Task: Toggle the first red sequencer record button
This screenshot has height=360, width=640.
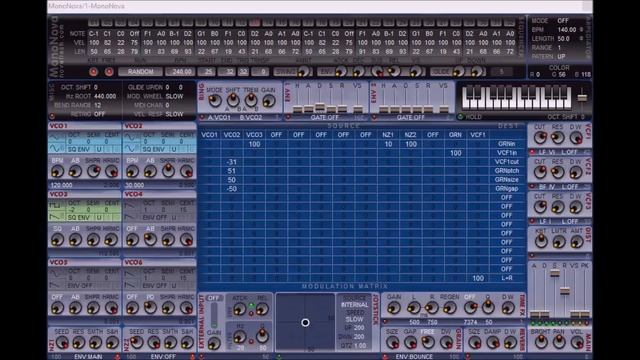Action: [x=93, y=72]
